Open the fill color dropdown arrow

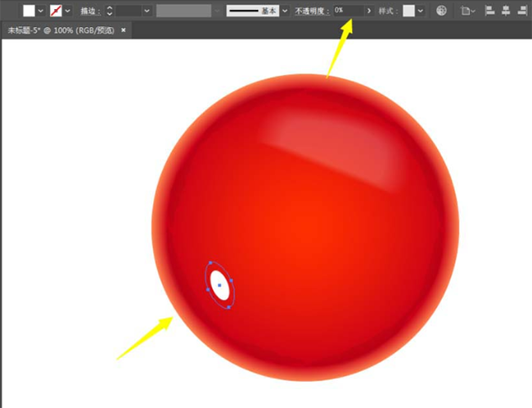[41, 11]
